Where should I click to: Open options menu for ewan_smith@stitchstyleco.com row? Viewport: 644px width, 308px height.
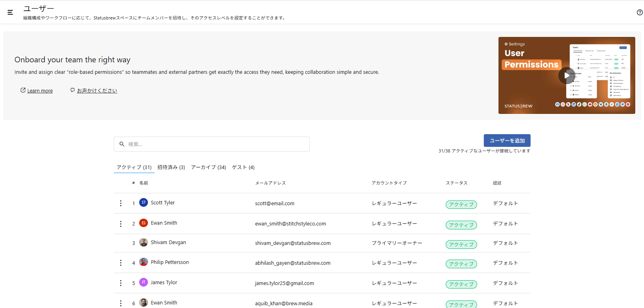coord(121,224)
